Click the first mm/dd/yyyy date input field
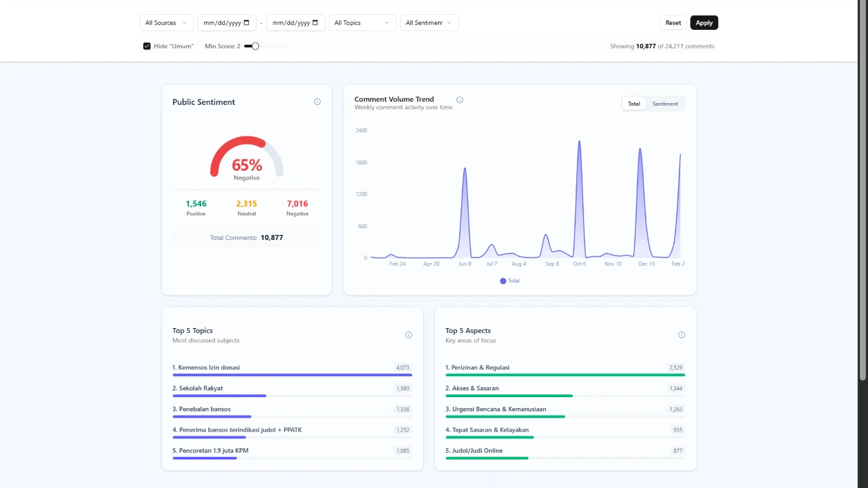This screenshot has height=488, width=868. (x=222, y=22)
